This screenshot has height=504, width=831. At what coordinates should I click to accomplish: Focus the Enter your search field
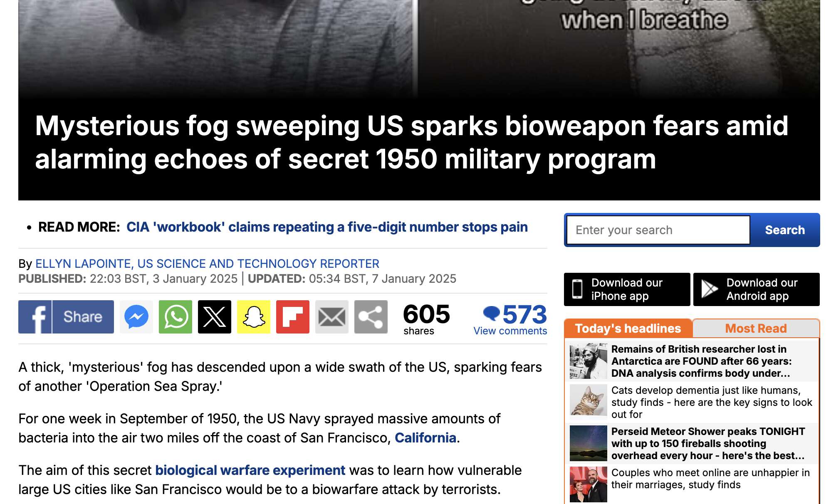658,230
